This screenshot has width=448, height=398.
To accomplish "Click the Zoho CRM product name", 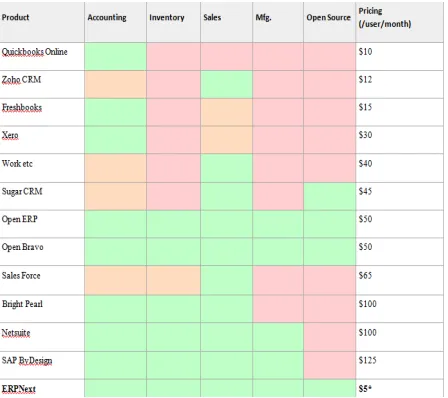I will [x=21, y=80].
